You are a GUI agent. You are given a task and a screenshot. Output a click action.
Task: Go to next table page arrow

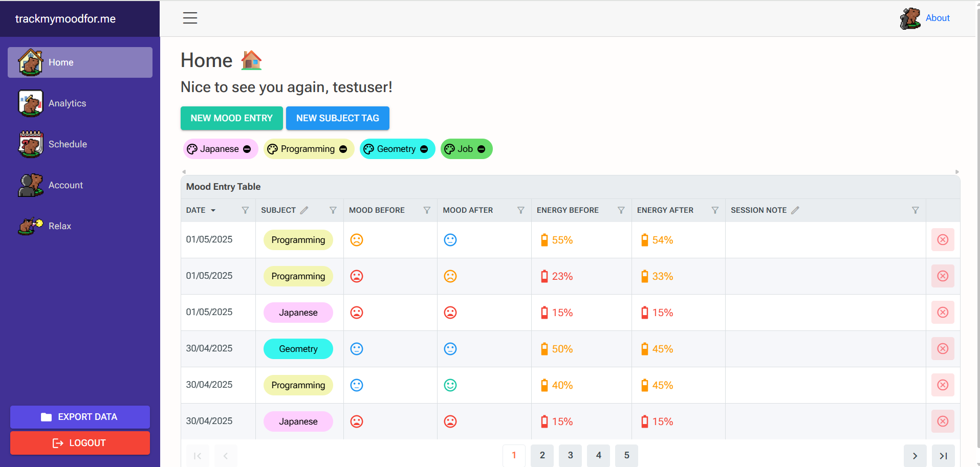click(x=915, y=456)
